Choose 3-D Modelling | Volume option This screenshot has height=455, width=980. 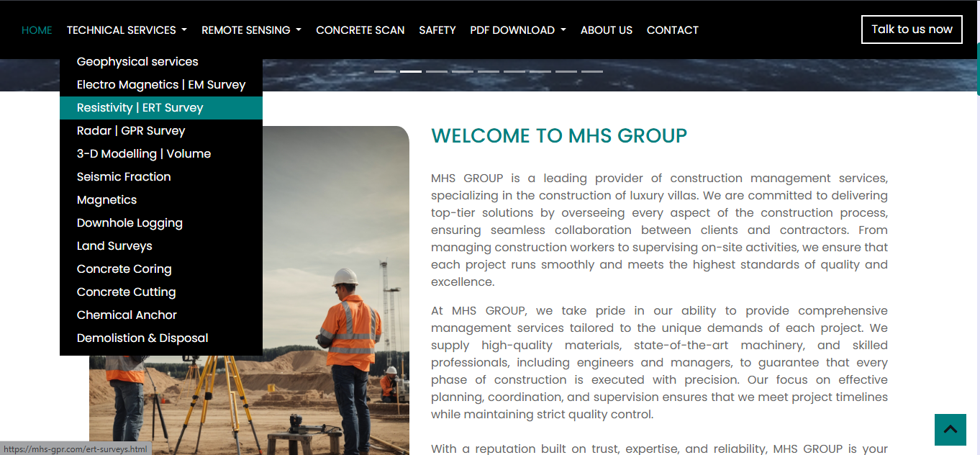click(x=144, y=154)
